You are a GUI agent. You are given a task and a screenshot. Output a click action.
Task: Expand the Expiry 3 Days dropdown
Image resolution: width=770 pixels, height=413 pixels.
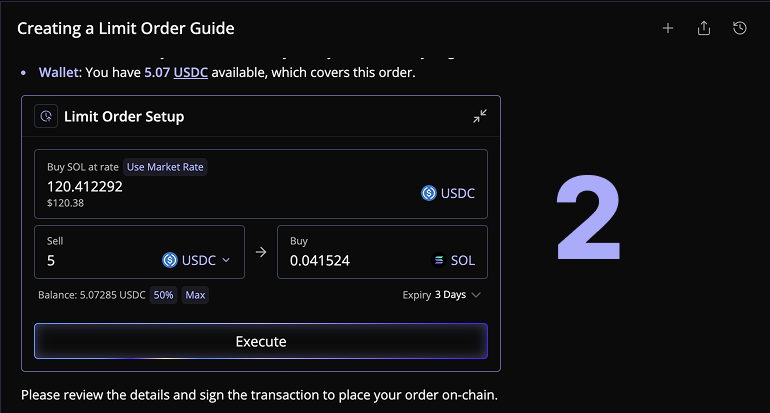441,295
